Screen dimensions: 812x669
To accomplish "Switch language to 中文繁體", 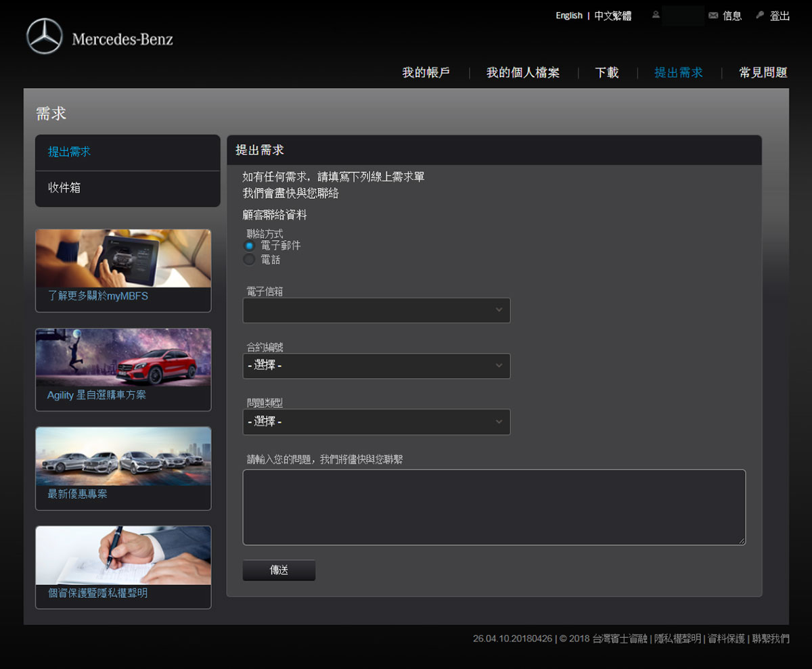I will point(613,16).
